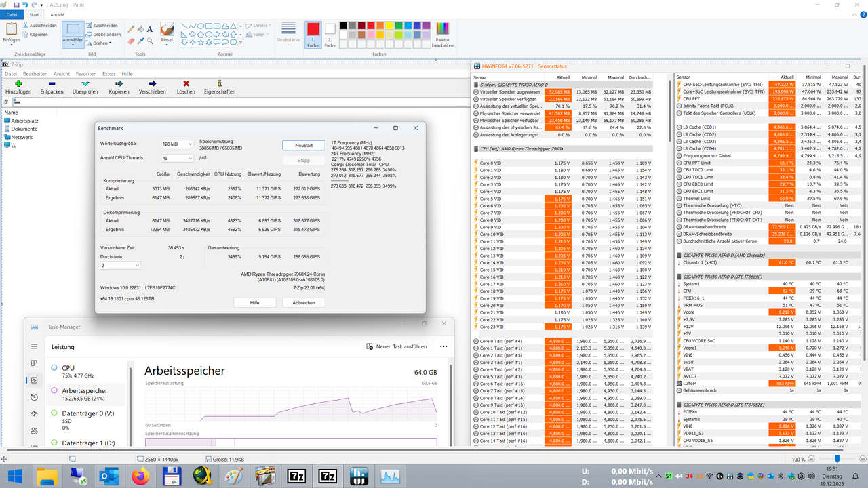The image size is (868, 488).
Task: Click Kopieren in the 7-Zip toolbar
Action: [119, 87]
